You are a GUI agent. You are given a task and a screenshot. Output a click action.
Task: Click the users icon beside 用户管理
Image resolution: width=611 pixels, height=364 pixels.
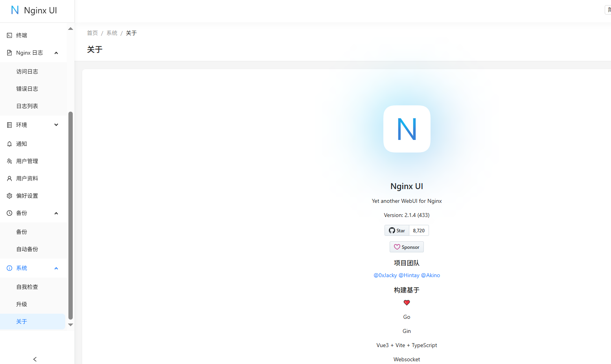[x=9, y=161]
